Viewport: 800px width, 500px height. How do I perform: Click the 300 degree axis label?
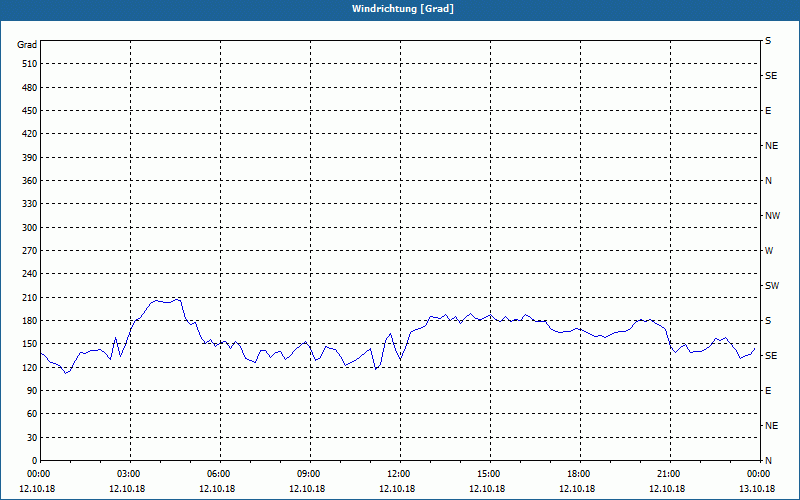30,228
